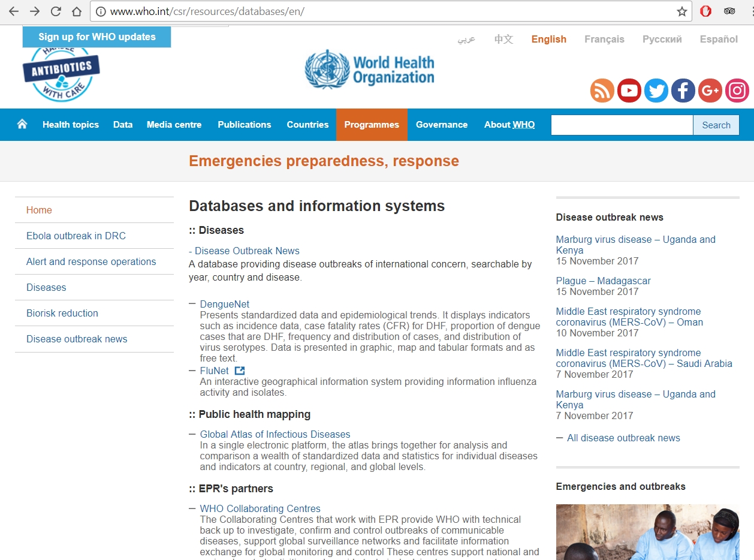This screenshot has height=560, width=754.
Task: Open WHO Collaborating Centres link
Action: [260, 508]
